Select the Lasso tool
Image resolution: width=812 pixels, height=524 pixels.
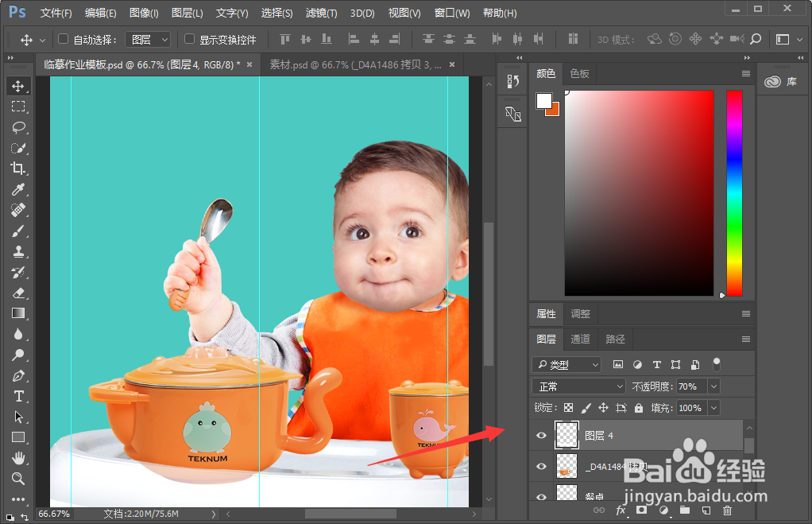pos(18,127)
